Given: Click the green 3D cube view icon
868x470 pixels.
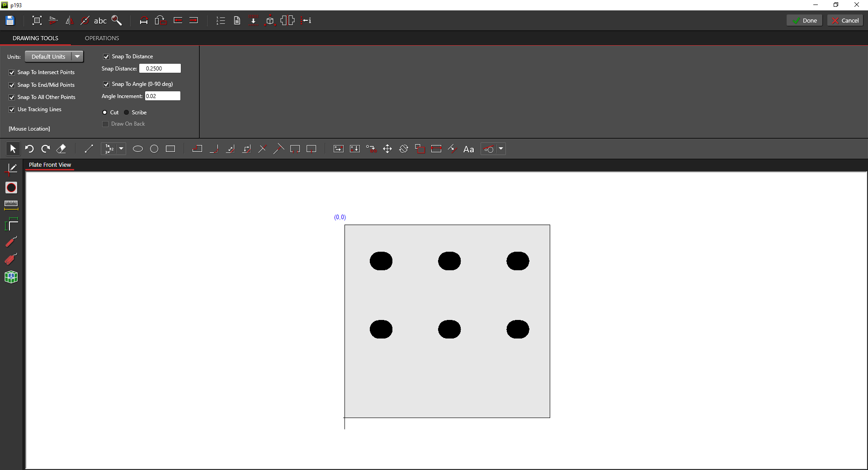Looking at the screenshot, I should 11,277.
